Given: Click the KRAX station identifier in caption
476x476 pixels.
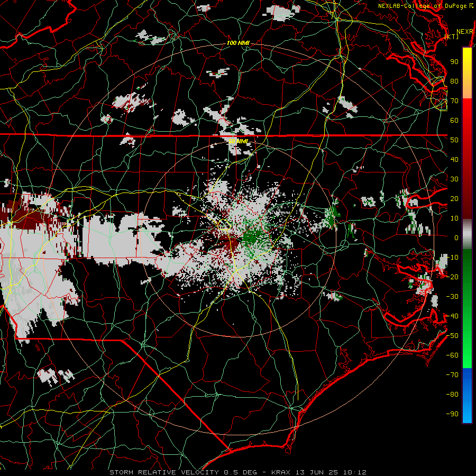Looking at the screenshot, I should point(281,472).
